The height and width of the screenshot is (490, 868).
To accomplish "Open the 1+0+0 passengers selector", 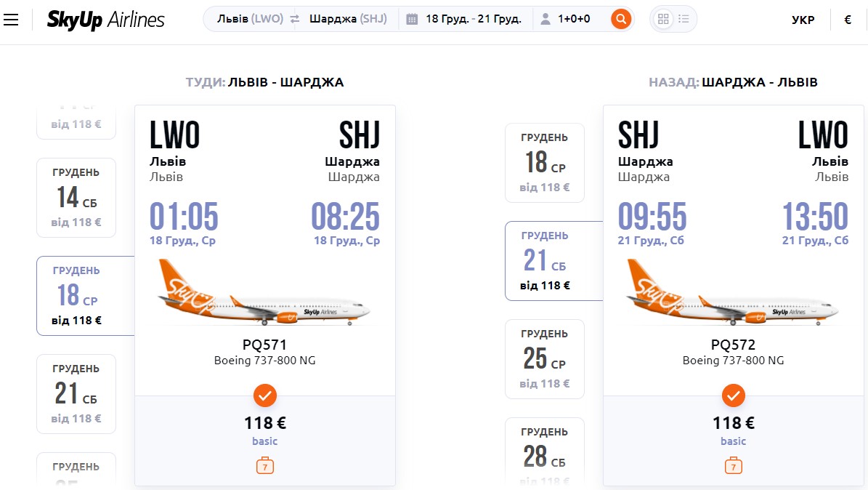I will click(x=574, y=19).
